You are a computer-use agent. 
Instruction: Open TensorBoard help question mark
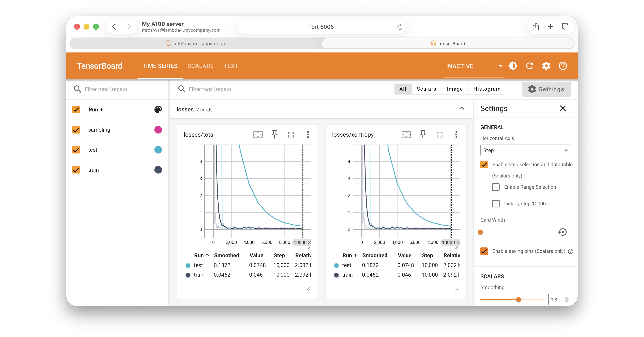pyautogui.click(x=563, y=66)
